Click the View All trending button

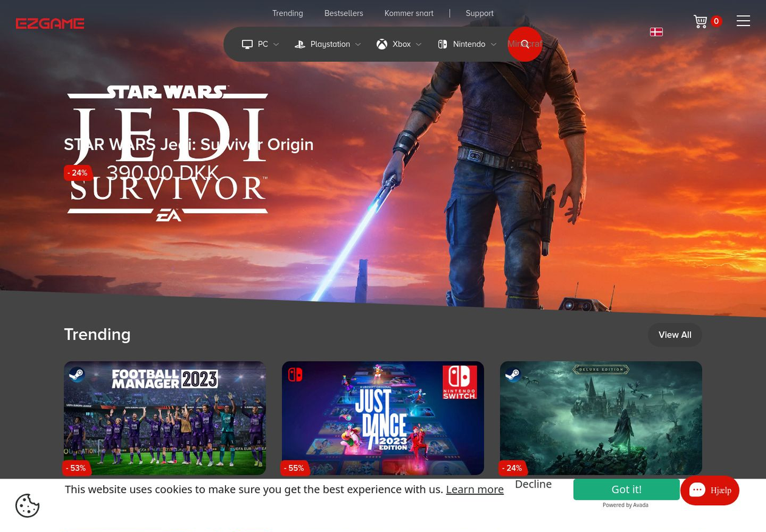pos(674,335)
